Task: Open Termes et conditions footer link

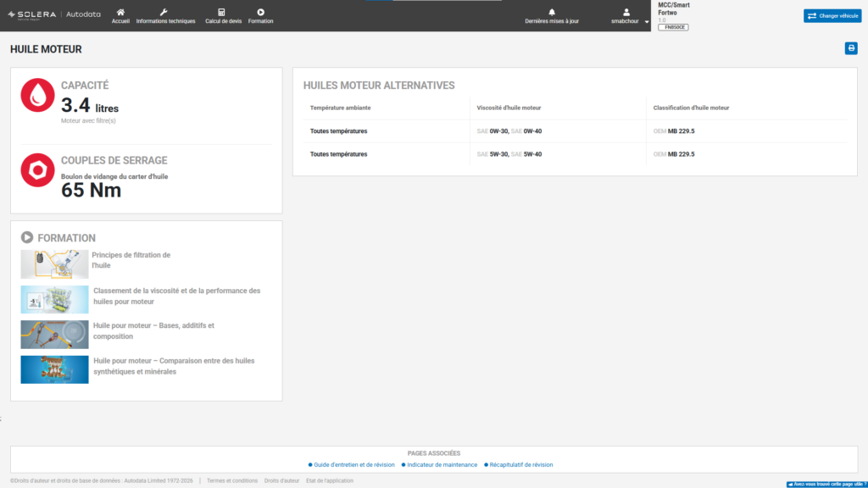Action: coord(232,481)
